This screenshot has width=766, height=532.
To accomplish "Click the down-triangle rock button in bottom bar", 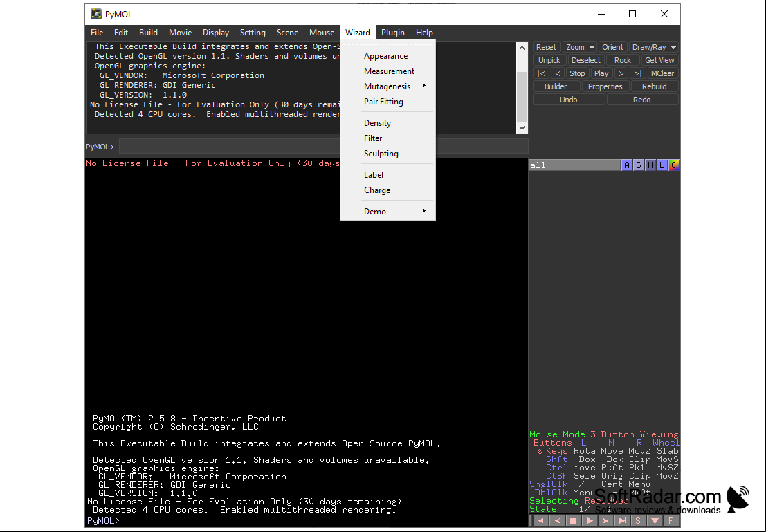I will pos(655,521).
